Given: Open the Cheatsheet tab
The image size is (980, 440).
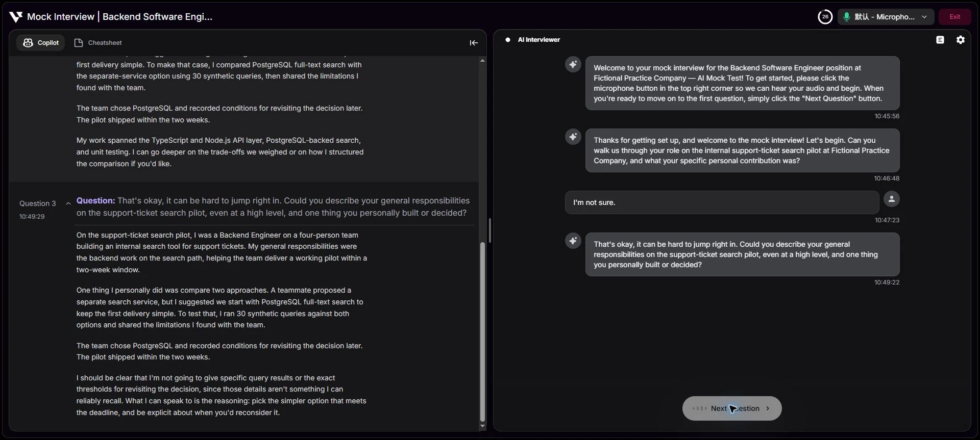Looking at the screenshot, I should (x=98, y=43).
